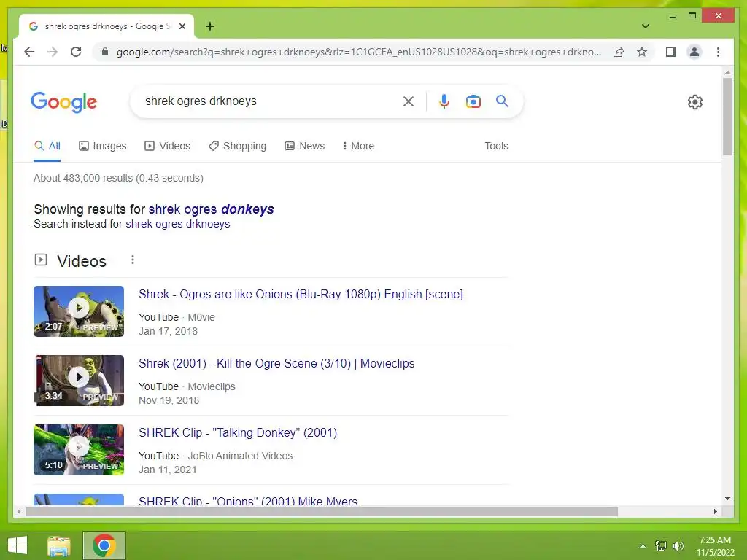Open the taskbar clock and date
This screenshot has width=747, height=560.
(x=715, y=546)
